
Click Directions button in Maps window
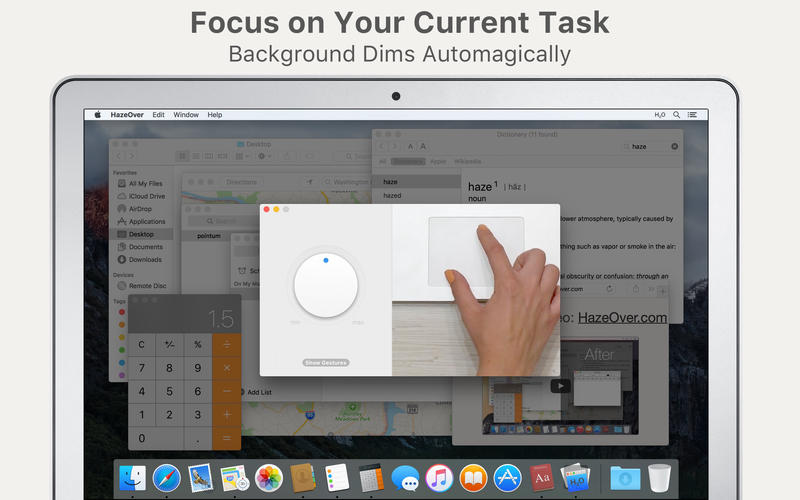pos(241,182)
